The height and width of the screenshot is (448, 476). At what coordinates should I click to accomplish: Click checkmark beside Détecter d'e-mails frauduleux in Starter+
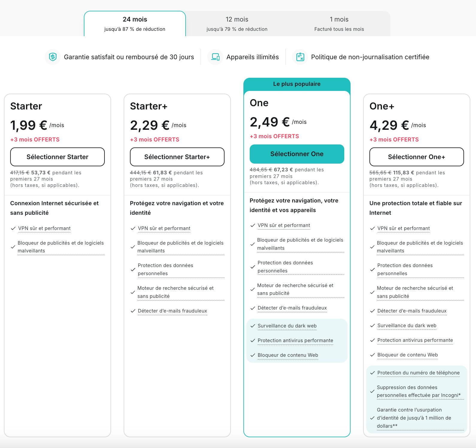click(x=133, y=311)
